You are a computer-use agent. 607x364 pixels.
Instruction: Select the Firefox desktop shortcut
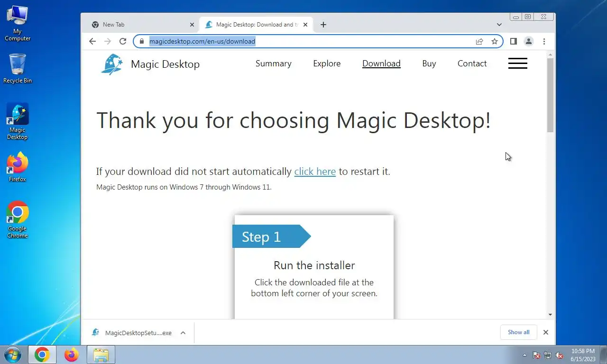point(18,167)
